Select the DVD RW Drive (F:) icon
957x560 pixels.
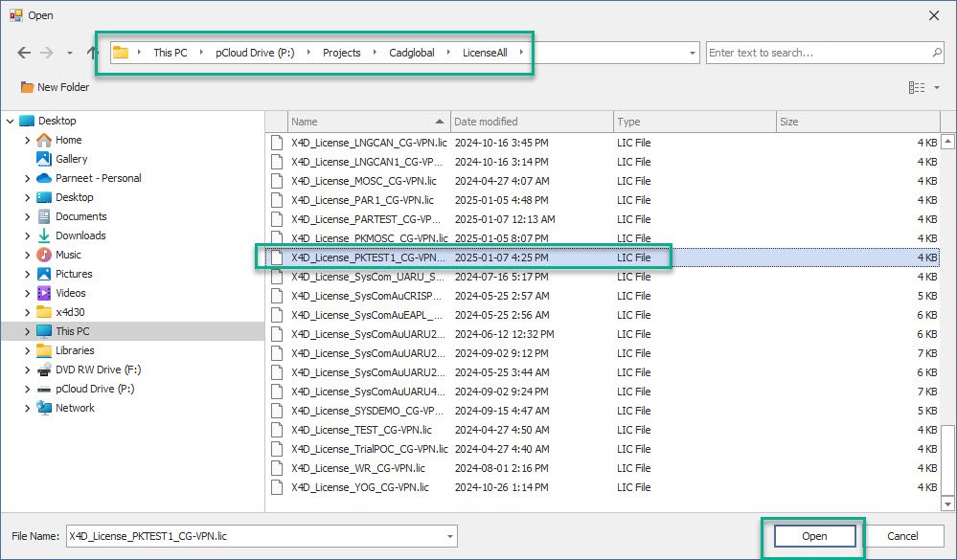44,370
